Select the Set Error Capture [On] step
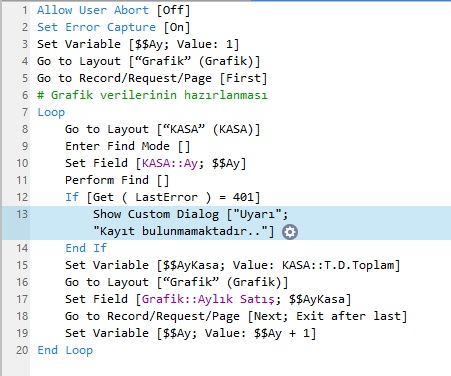 (x=114, y=27)
